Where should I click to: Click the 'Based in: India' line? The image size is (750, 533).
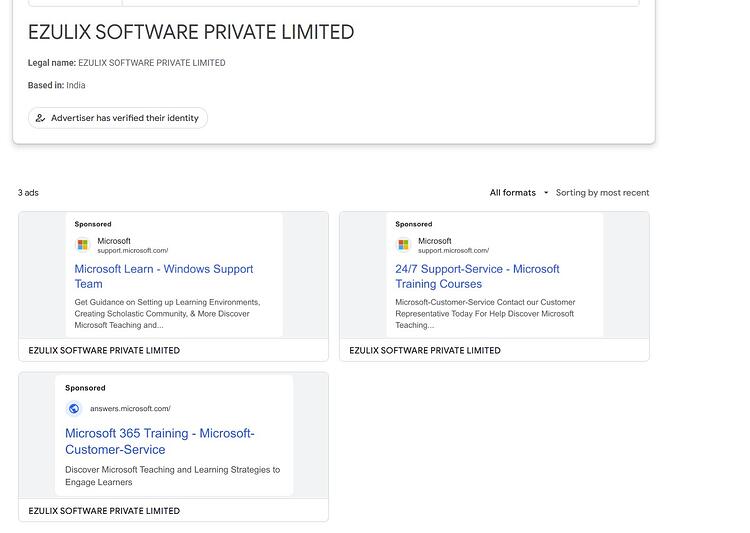[56, 85]
